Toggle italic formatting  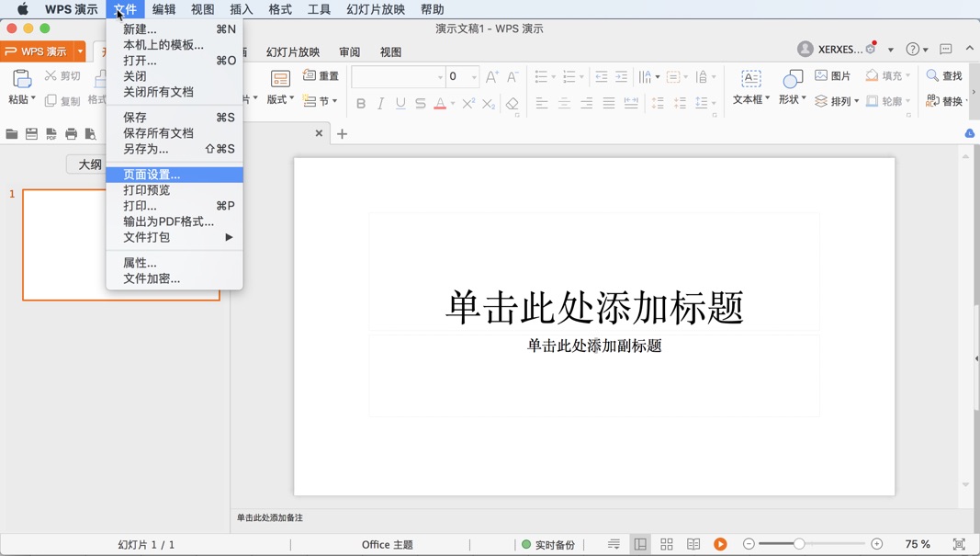click(380, 104)
